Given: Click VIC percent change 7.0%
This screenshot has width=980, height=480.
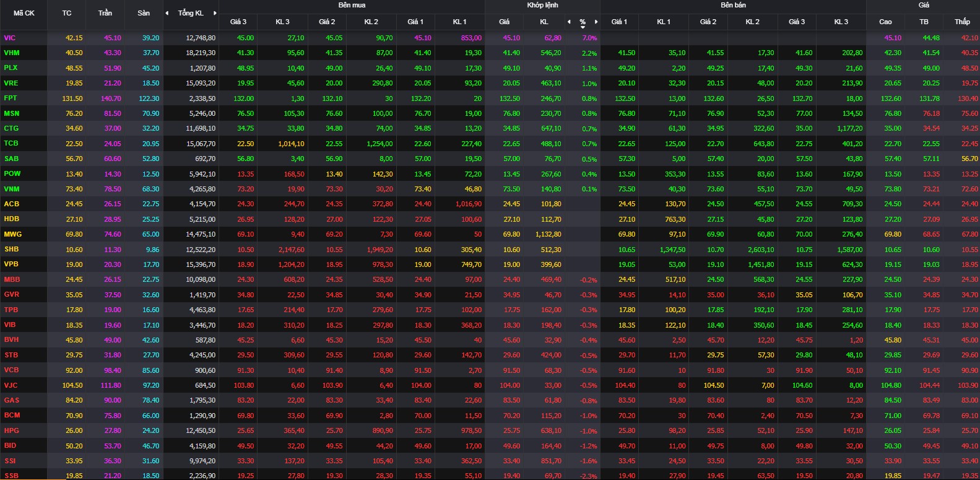Looking at the screenshot, I should click(x=589, y=38).
